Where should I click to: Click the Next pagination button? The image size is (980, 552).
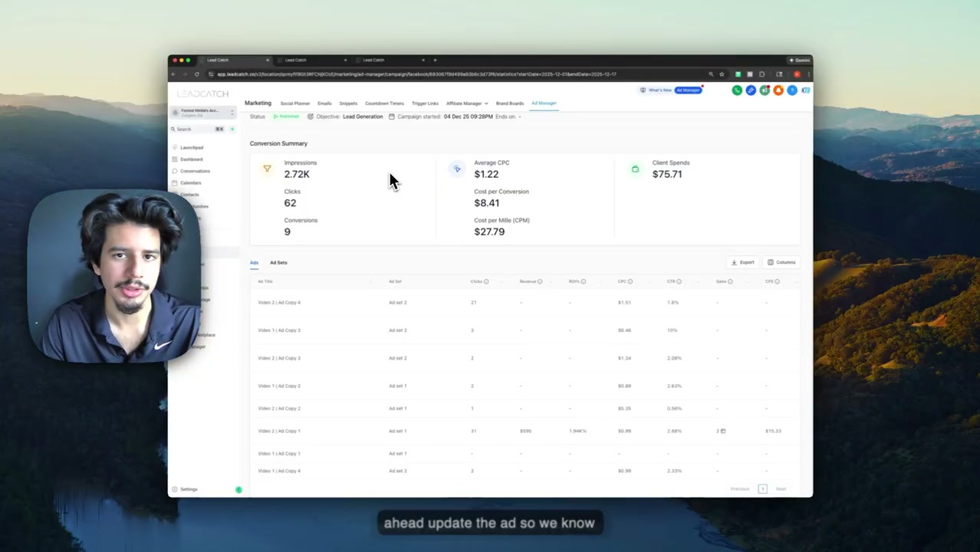click(781, 489)
